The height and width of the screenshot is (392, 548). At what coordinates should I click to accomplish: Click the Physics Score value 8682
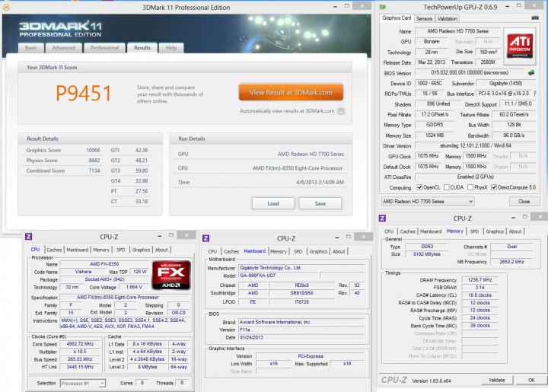pyautogui.click(x=94, y=161)
